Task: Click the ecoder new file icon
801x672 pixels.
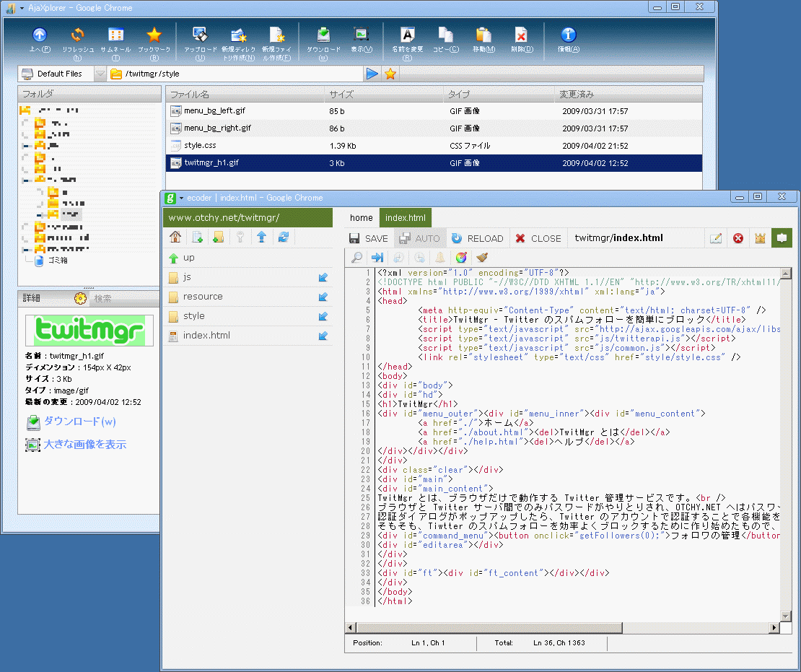Action: point(197,237)
